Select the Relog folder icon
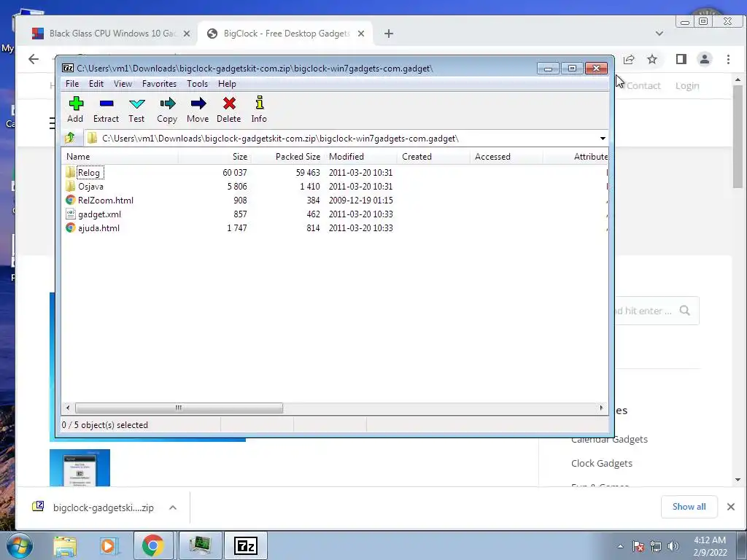Image resolution: width=747 pixels, height=560 pixels. tap(71, 172)
